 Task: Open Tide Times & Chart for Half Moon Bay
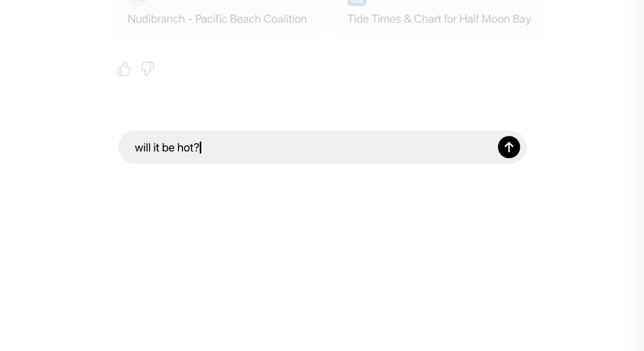point(439,19)
